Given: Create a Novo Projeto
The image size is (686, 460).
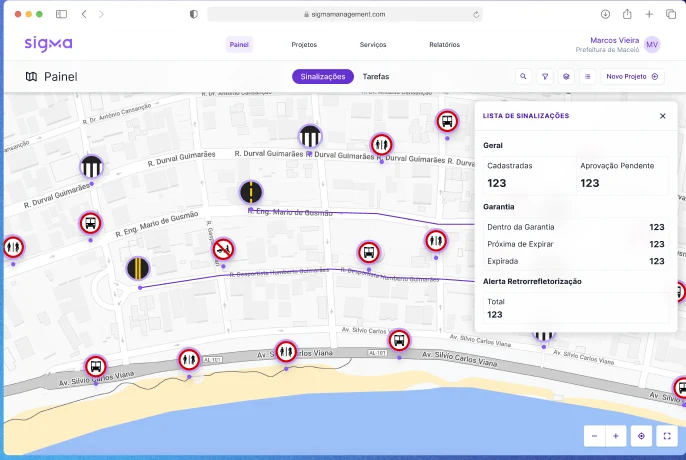Looking at the screenshot, I should tap(632, 77).
